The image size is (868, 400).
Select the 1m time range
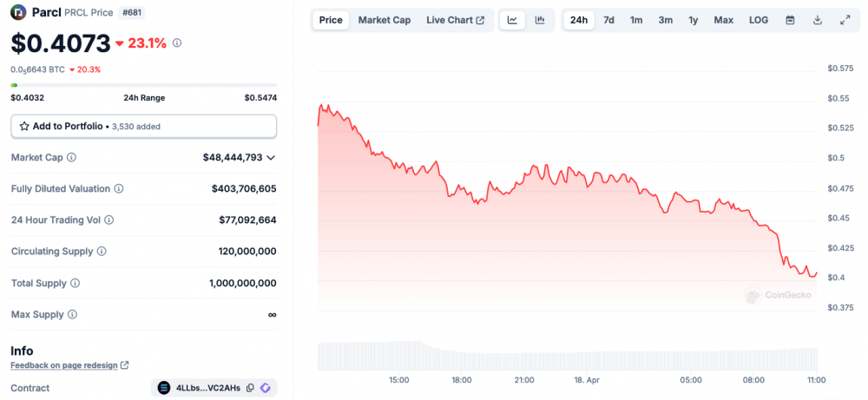(636, 21)
